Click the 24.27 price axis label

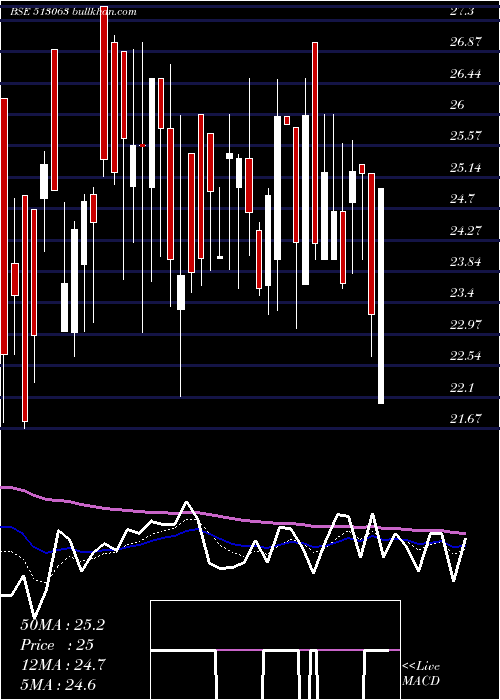click(466, 231)
